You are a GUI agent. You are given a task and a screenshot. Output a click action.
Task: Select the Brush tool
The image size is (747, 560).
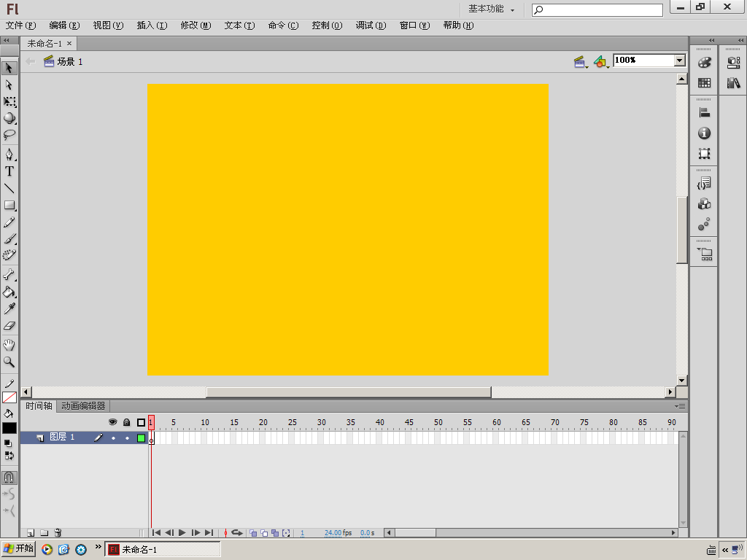(x=9, y=238)
